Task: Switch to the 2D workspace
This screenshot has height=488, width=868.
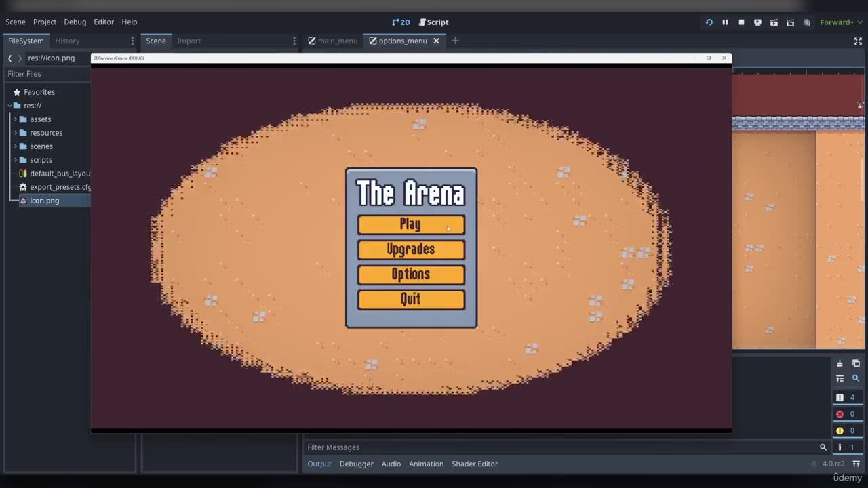Action: click(x=401, y=22)
